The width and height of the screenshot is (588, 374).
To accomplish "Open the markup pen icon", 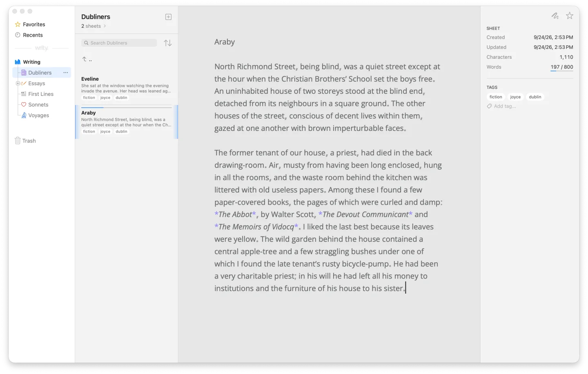I will (555, 16).
